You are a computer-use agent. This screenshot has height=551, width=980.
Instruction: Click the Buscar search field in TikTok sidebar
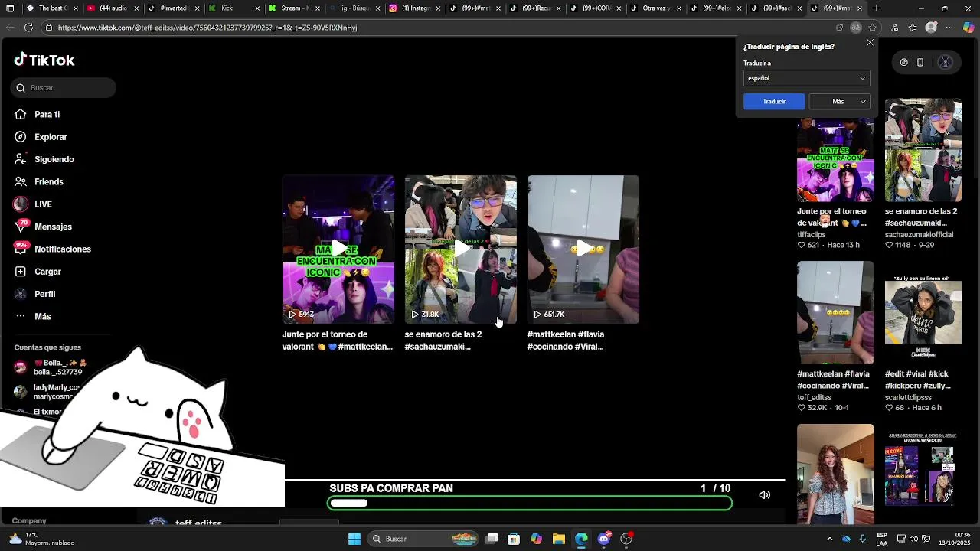point(64,88)
